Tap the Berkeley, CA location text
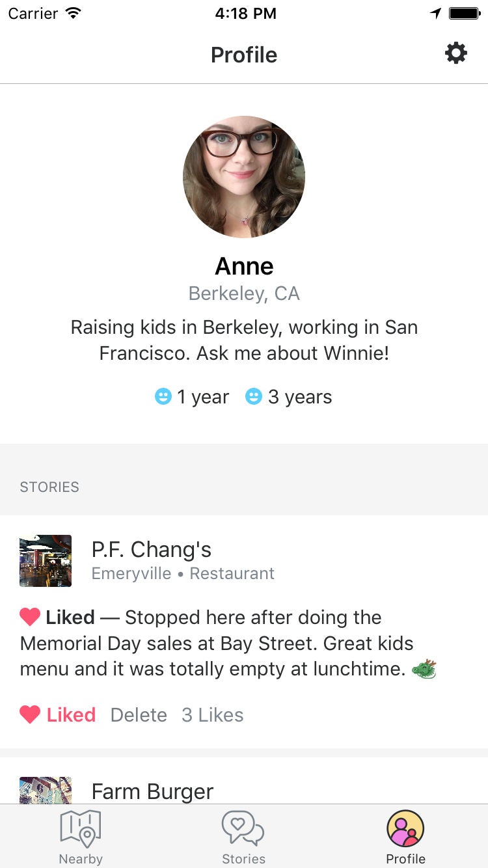The height and width of the screenshot is (868, 488). click(x=244, y=293)
